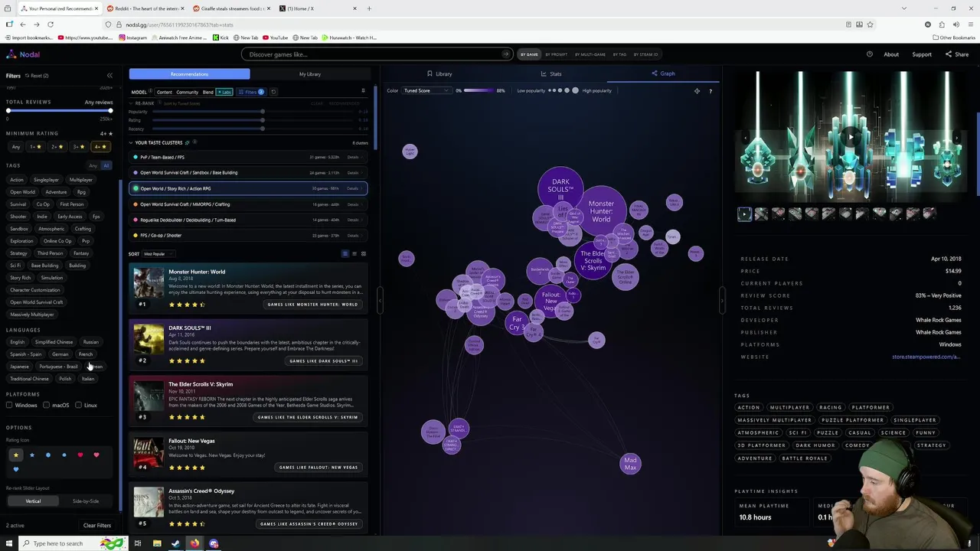
Task: Collapse the RE-RANK section
Action: coord(131,103)
